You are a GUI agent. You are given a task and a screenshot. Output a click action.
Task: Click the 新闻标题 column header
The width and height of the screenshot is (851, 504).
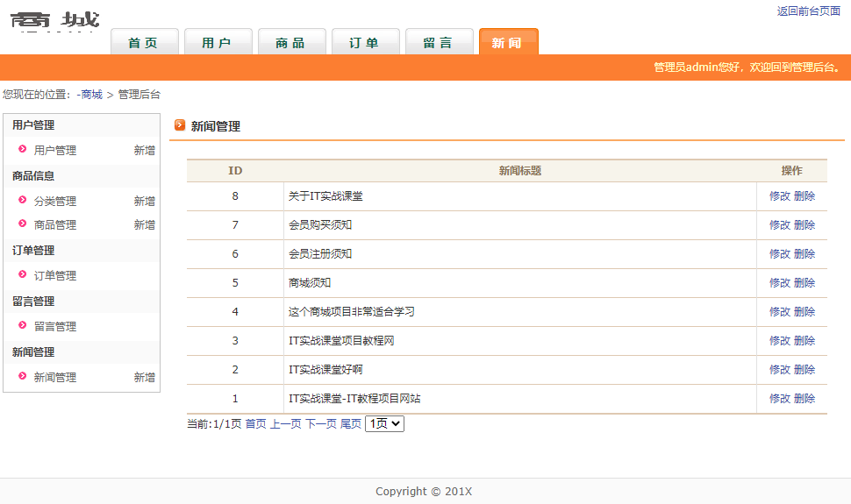520,171
